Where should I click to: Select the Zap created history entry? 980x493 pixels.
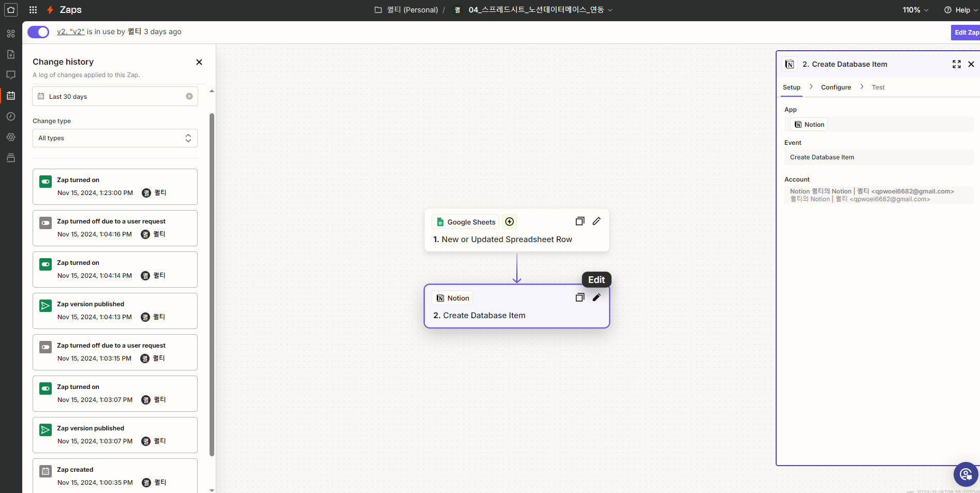(115, 476)
